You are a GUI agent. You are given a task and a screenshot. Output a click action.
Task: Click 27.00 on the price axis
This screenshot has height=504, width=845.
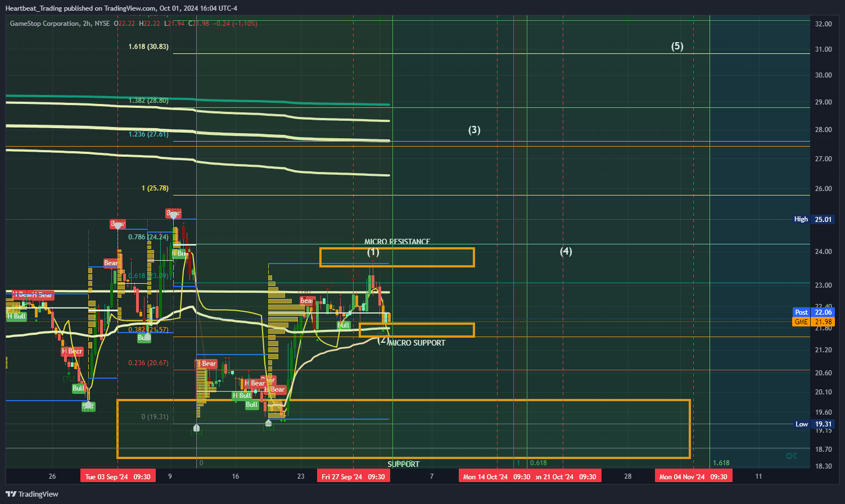point(824,159)
